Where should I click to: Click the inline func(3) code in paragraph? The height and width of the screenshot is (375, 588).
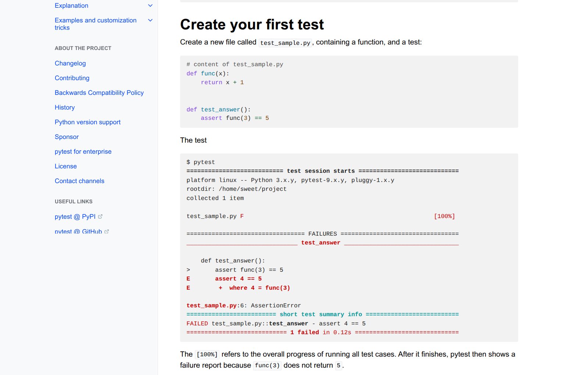point(267,365)
